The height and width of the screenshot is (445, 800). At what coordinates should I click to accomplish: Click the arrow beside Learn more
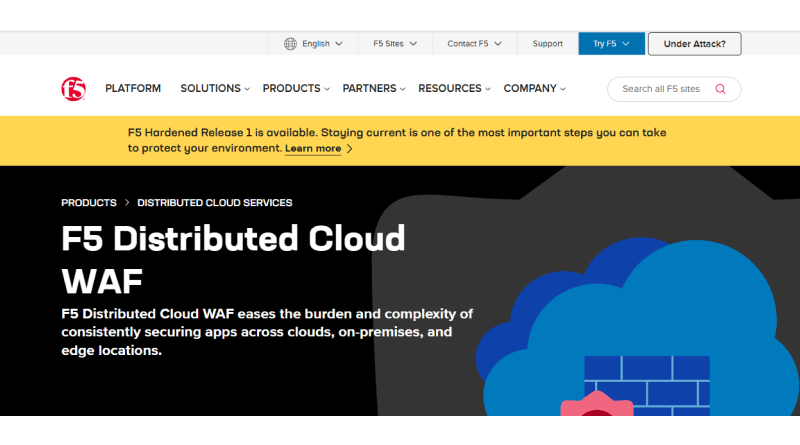click(x=349, y=149)
